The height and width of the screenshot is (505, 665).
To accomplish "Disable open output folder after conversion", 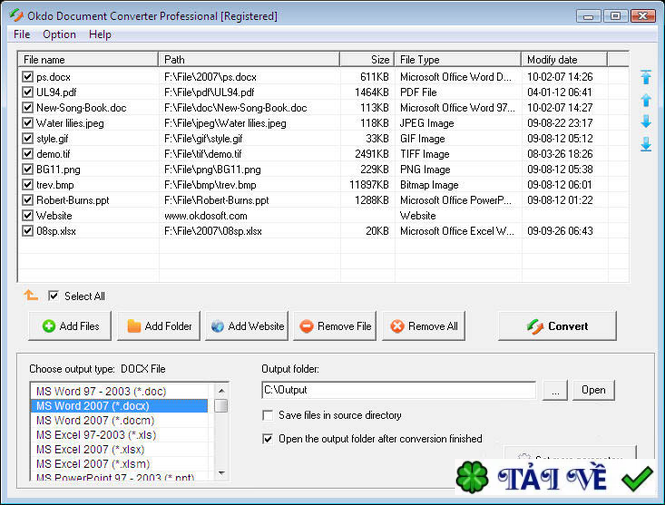I will click(268, 438).
